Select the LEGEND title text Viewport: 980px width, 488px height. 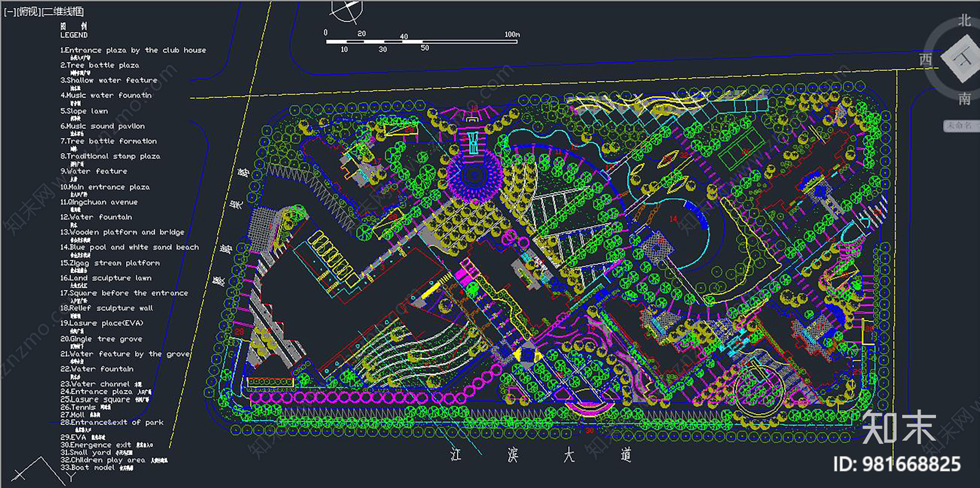click(x=73, y=36)
